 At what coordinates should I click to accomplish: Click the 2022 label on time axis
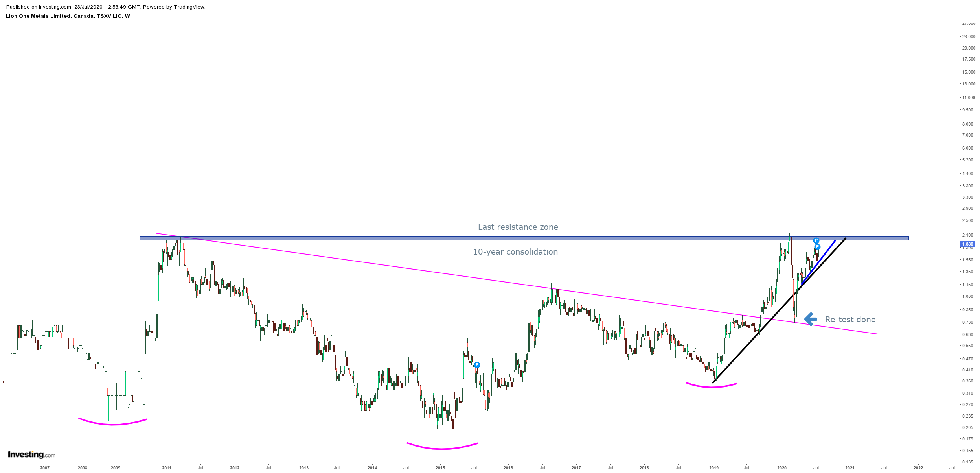918,468
